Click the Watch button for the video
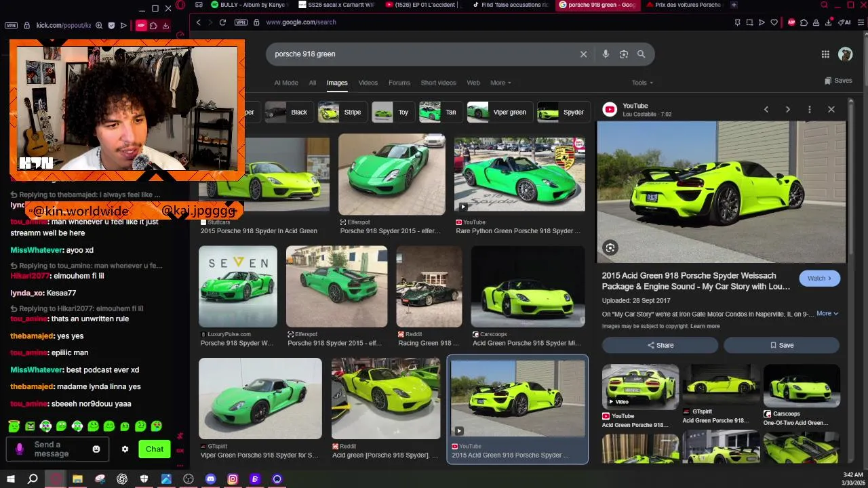 coord(819,279)
